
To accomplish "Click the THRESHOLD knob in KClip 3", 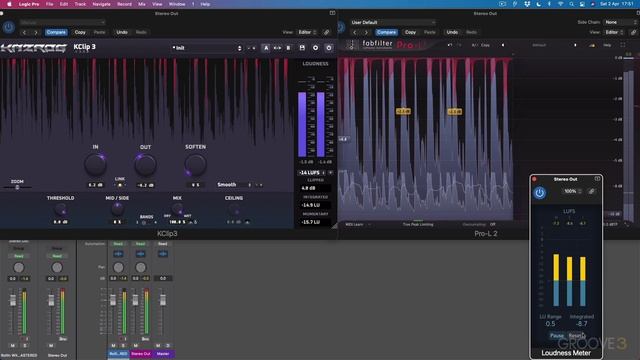I will pos(60,210).
